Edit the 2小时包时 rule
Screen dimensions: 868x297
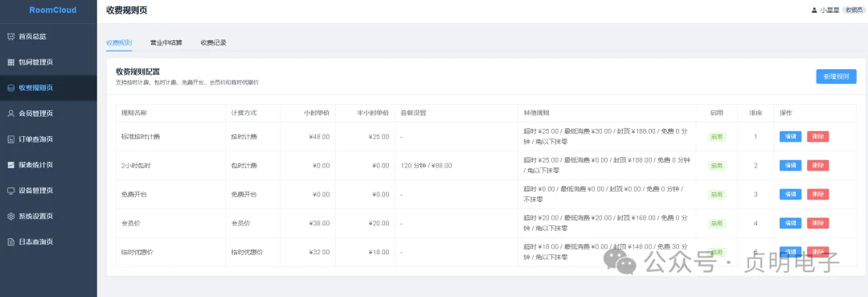click(x=791, y=165)
